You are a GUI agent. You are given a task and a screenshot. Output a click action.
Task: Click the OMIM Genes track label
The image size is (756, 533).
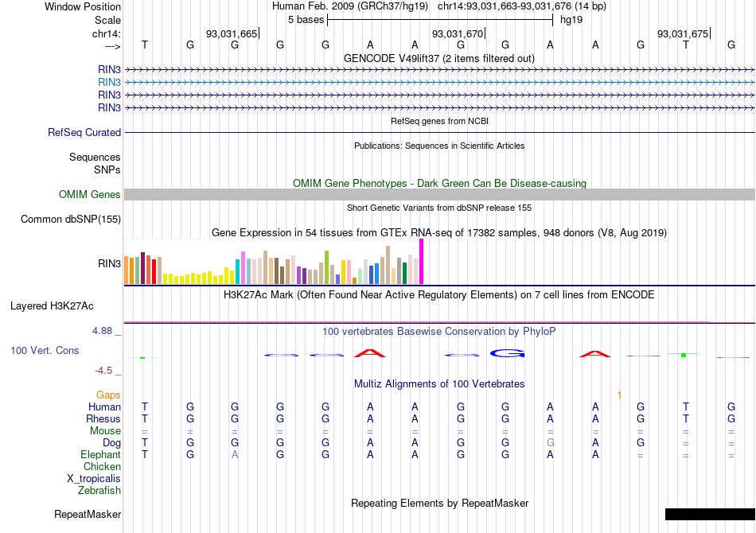pos(90,194)
